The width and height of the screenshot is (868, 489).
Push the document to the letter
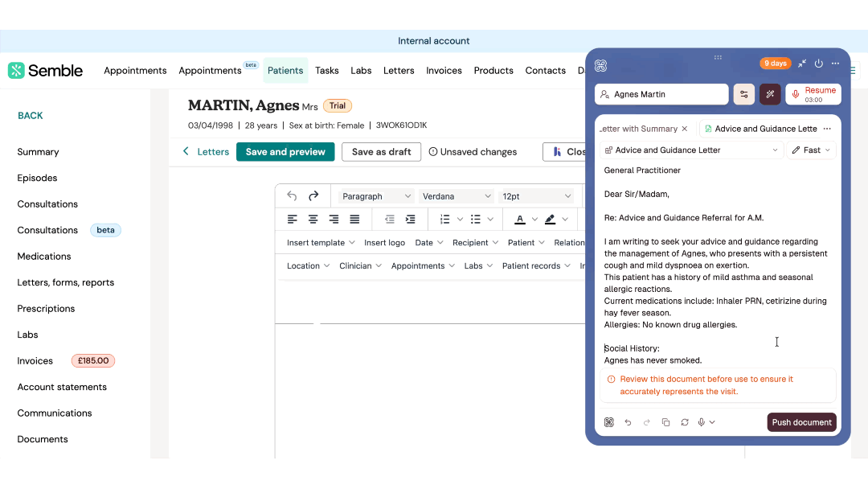coord(801,422)
